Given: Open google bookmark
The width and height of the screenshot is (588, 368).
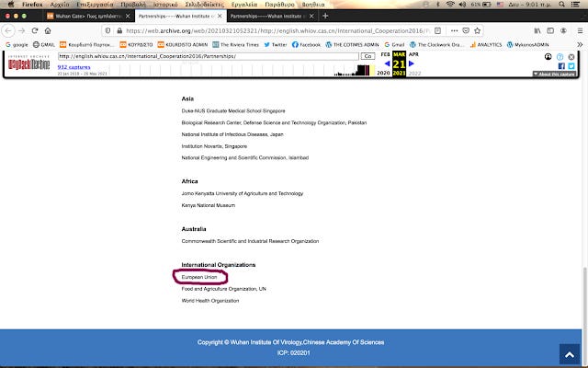Looking at the screenshot, I should pyautogui.click(x=17, y=45).
